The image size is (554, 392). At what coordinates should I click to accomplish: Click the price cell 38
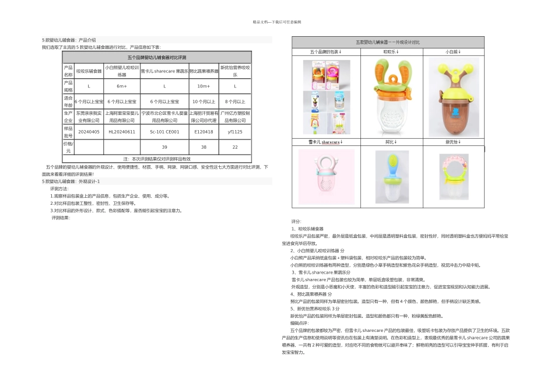click(x=204, y=147)
